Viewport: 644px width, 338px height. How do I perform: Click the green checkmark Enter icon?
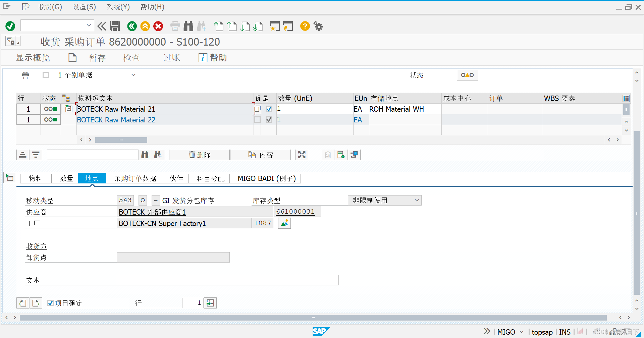coord(10,26)
